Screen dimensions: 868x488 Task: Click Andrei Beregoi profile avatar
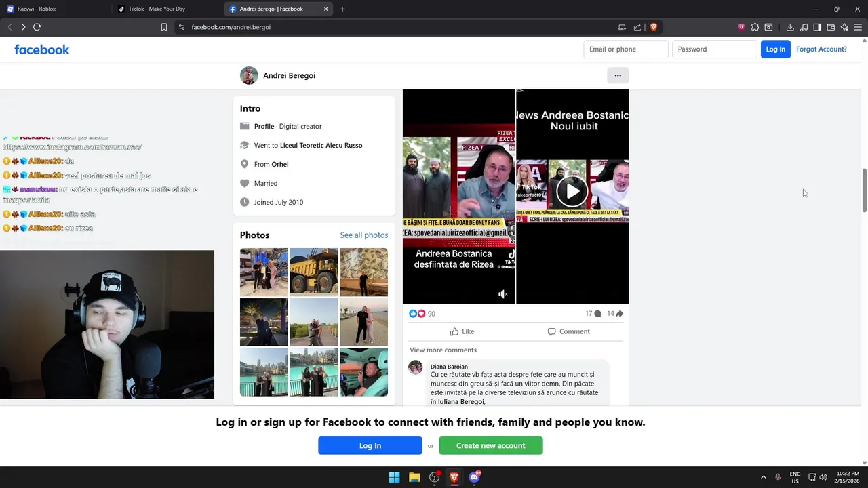tap(249, 75)
